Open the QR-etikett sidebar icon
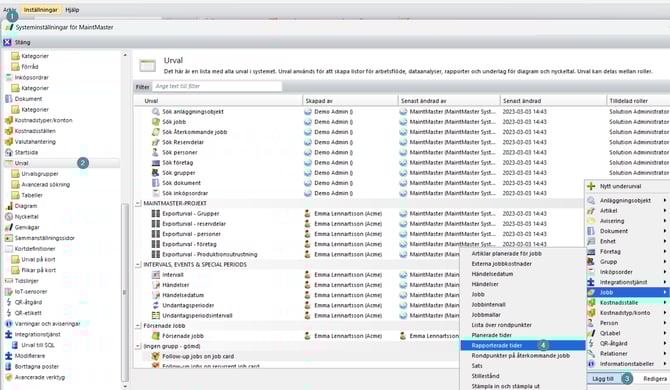The height and width of the screenshot is (390, 670). pyautogui.click(x=8, y=313)
